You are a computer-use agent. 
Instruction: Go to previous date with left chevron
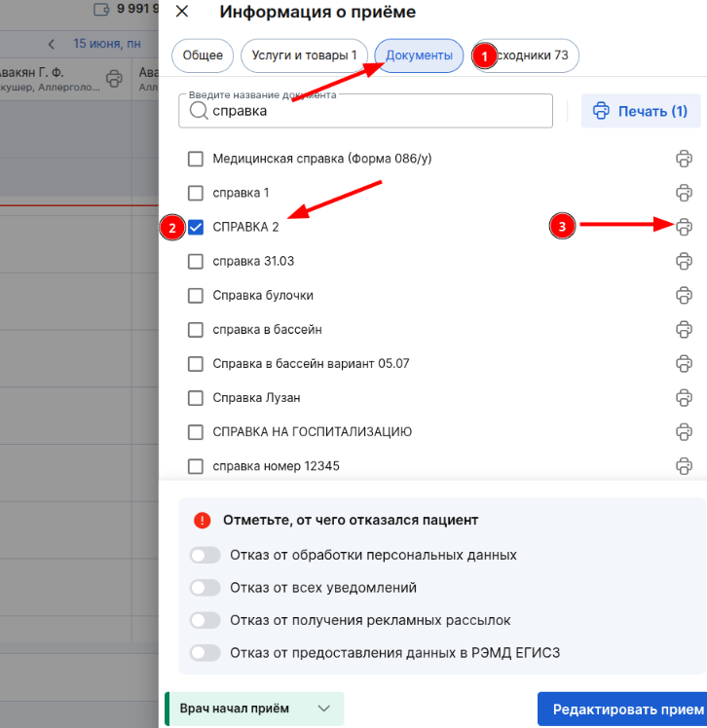(52, 44)
